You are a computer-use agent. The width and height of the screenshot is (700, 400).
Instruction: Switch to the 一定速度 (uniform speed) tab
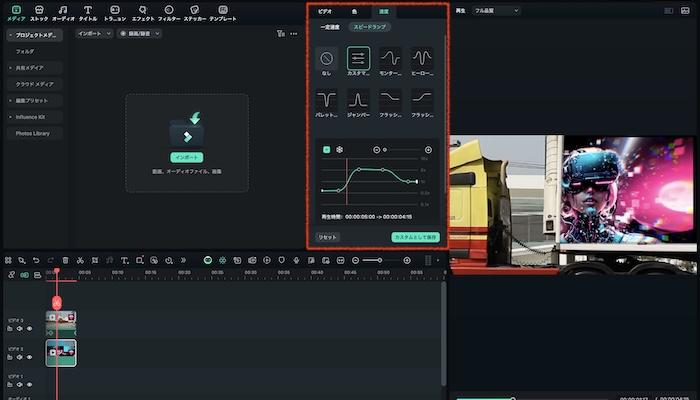click(328, 27)
